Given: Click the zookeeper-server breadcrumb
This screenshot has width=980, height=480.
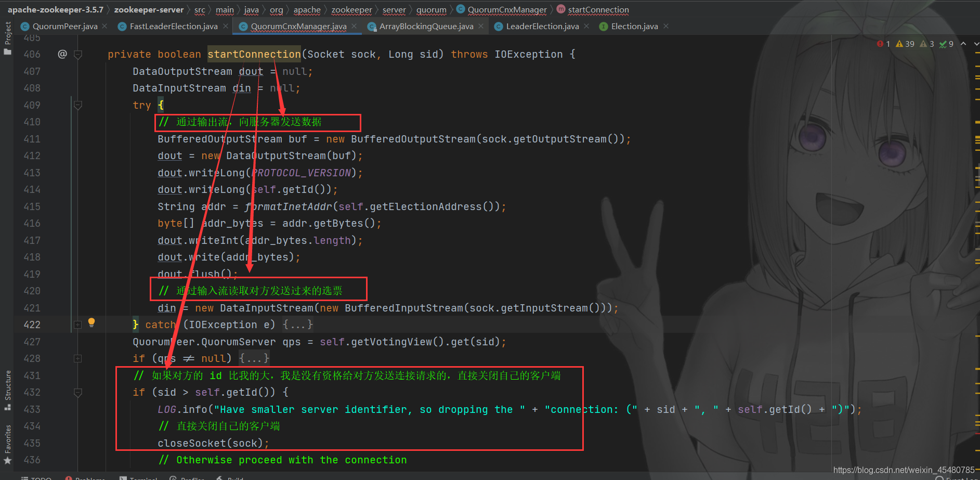Looking at the screenshot, I should (149, 9).
